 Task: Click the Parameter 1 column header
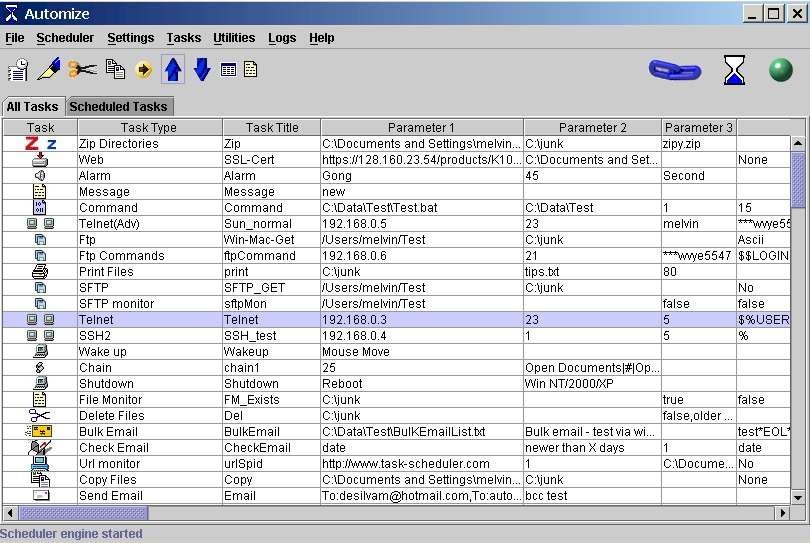tap(421, 127)
